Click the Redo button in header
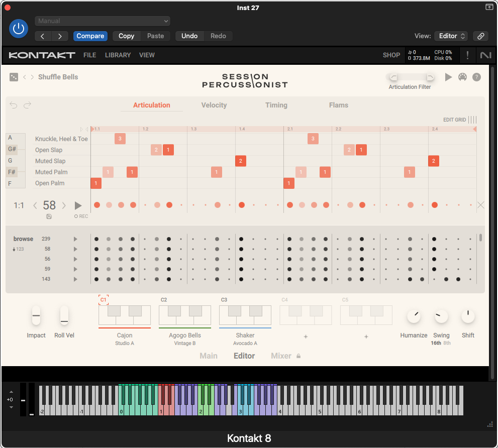The image size is (498, 448). point(218,36)
